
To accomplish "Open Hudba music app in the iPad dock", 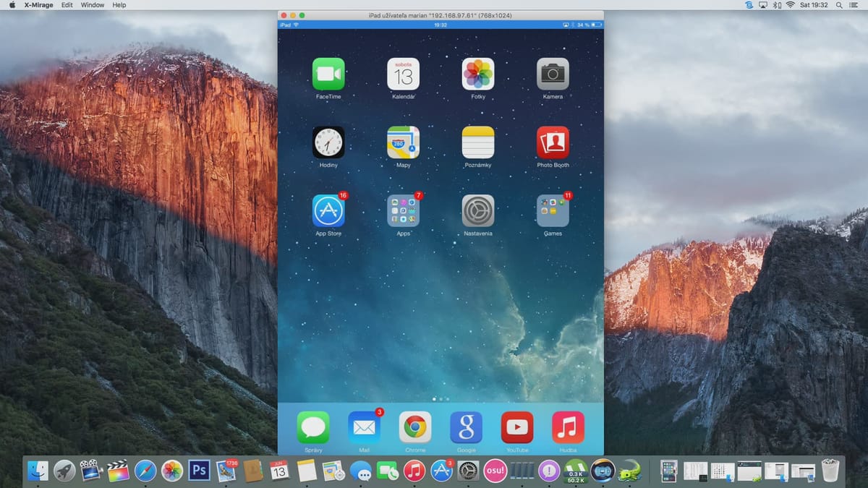I will 568,427.
